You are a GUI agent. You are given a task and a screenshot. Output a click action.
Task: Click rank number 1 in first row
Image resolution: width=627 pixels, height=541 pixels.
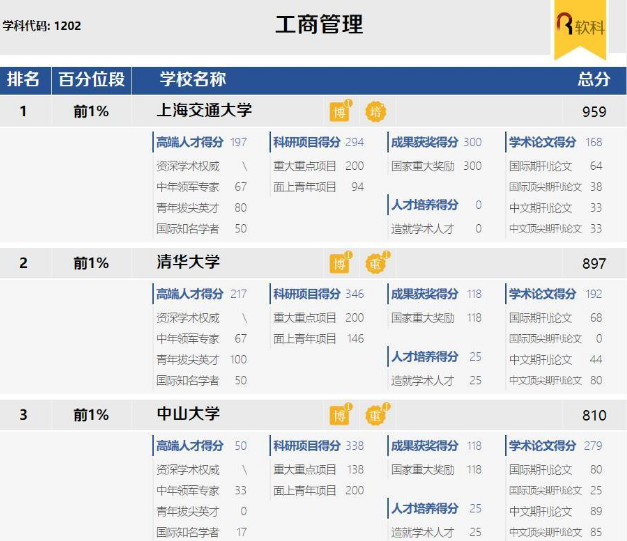[23, 111]
